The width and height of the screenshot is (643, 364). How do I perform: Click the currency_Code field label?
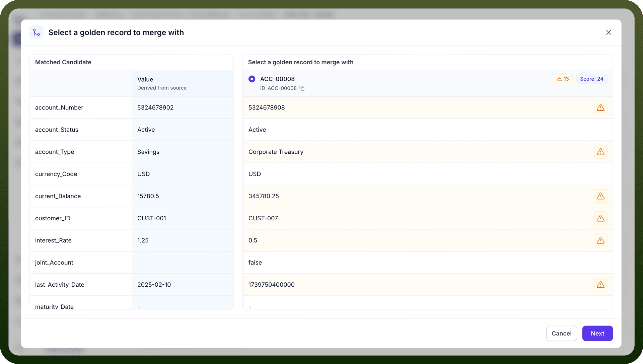pos(56,174)
